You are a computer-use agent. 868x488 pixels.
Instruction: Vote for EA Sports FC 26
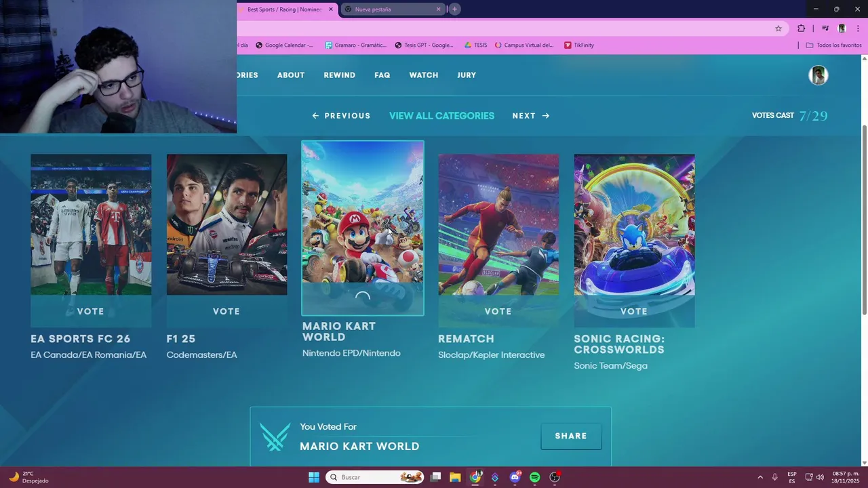[91, 312]
